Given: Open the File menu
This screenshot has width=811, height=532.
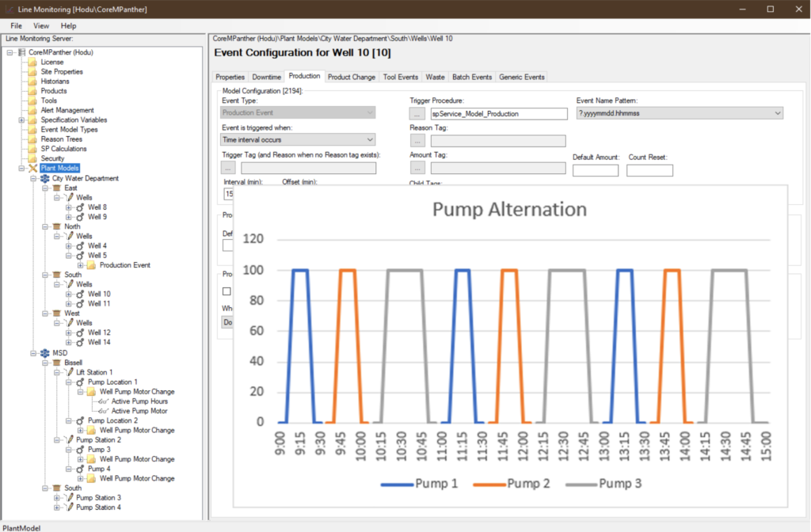Looking at the screenshot, I should pyautogui.click(x=16, y=26).
